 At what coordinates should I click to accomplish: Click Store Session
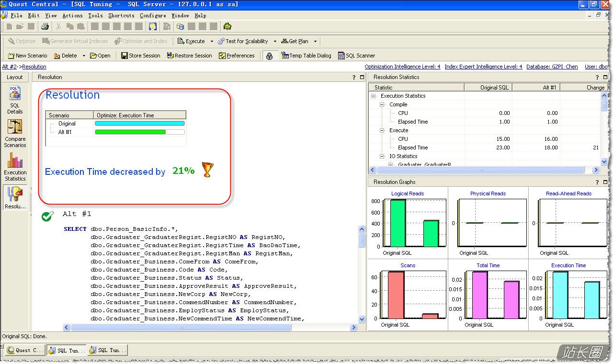141,56
